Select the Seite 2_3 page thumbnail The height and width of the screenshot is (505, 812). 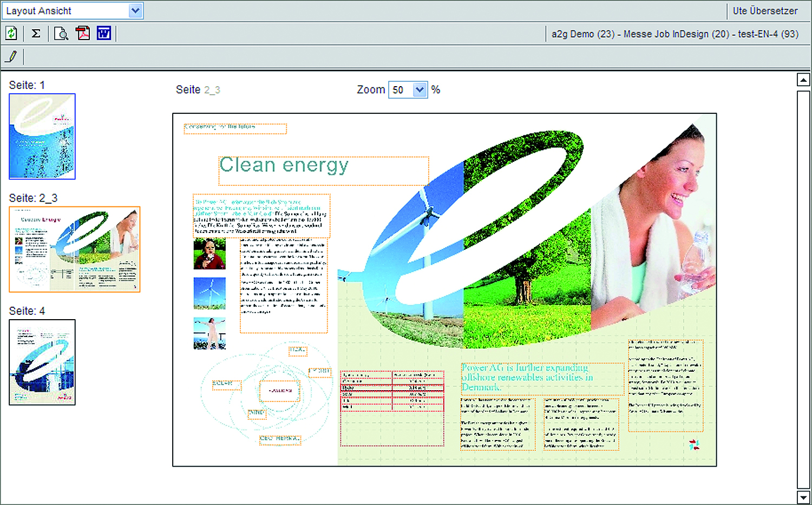click(75, 249)
